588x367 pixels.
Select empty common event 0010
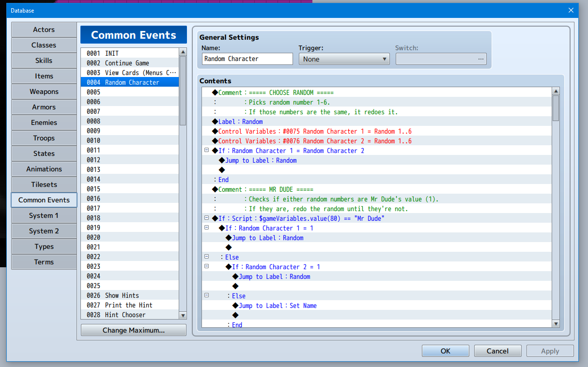(130, 140)
